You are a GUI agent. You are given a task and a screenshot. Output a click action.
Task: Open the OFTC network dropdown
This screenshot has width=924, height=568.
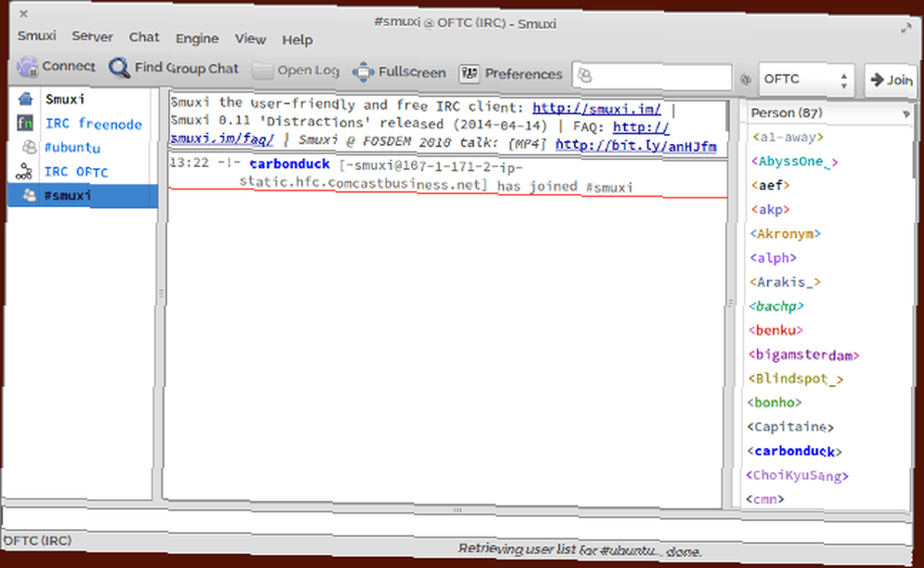tap(807, 79)
